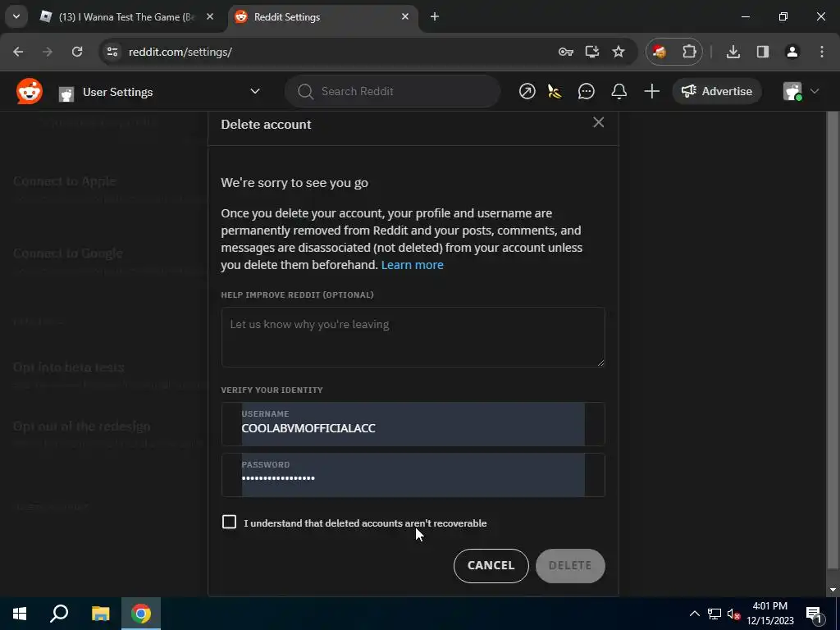Image resolution: width=840 pixels, height=630 pixels.
Task: Click the Advertise megaphone button
Action: (x=717, y=92)
